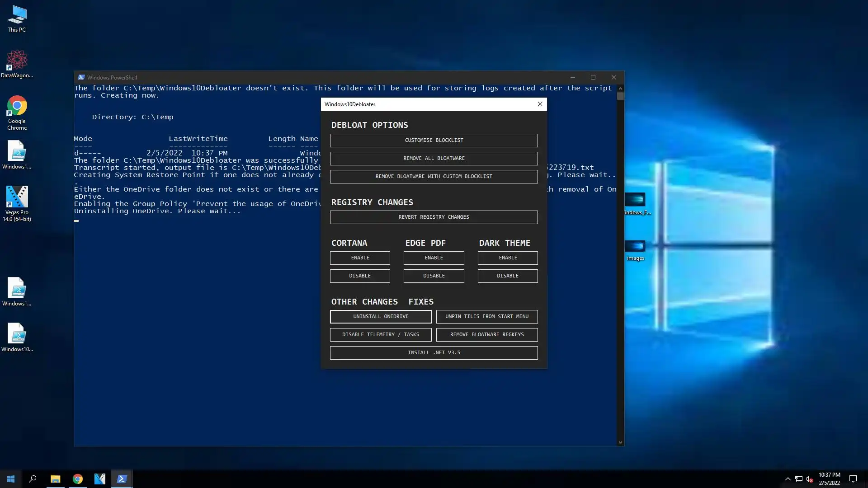Click the File Explorer taskbar icon
868x488 pixels.
pos(55,479)
